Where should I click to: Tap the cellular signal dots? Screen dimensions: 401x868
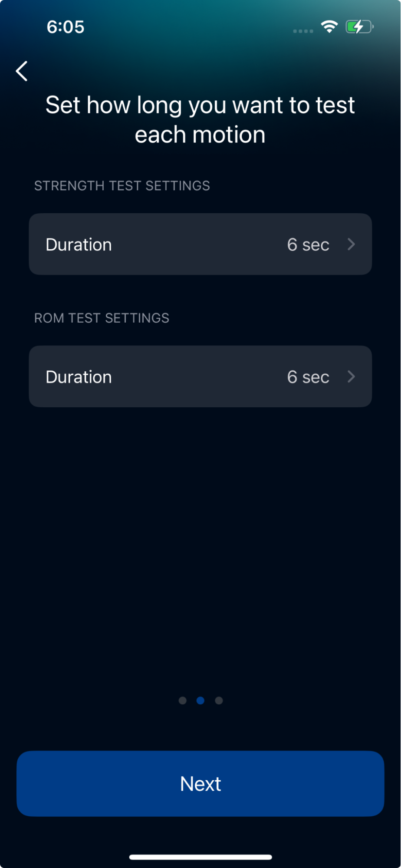point(303,31)
